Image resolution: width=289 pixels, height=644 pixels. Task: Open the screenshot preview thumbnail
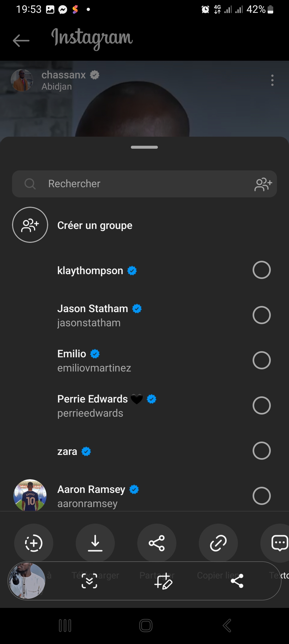(27, 581)
